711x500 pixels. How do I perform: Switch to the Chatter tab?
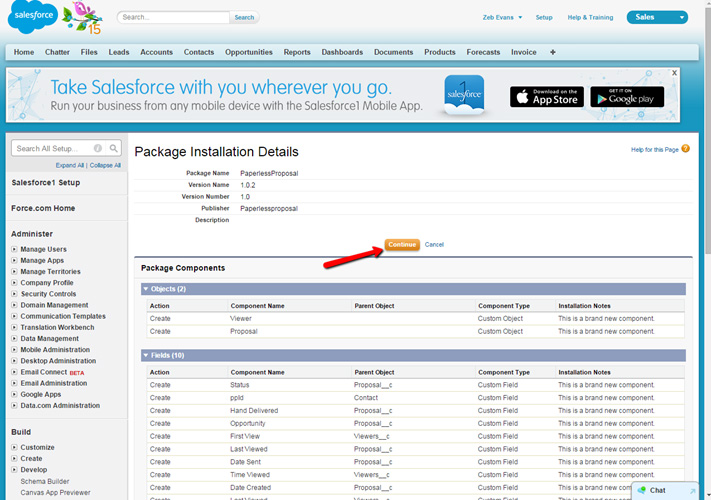[57, 52]
